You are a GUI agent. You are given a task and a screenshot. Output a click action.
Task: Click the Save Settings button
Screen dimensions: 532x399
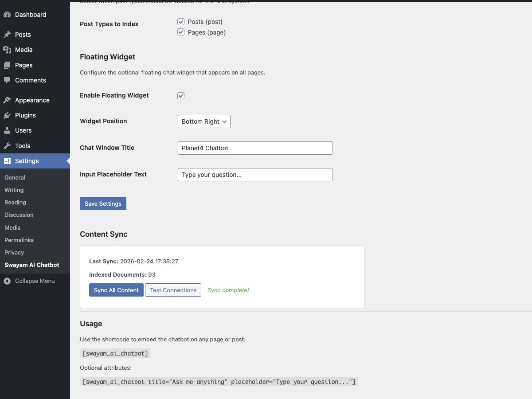point(103,203)
